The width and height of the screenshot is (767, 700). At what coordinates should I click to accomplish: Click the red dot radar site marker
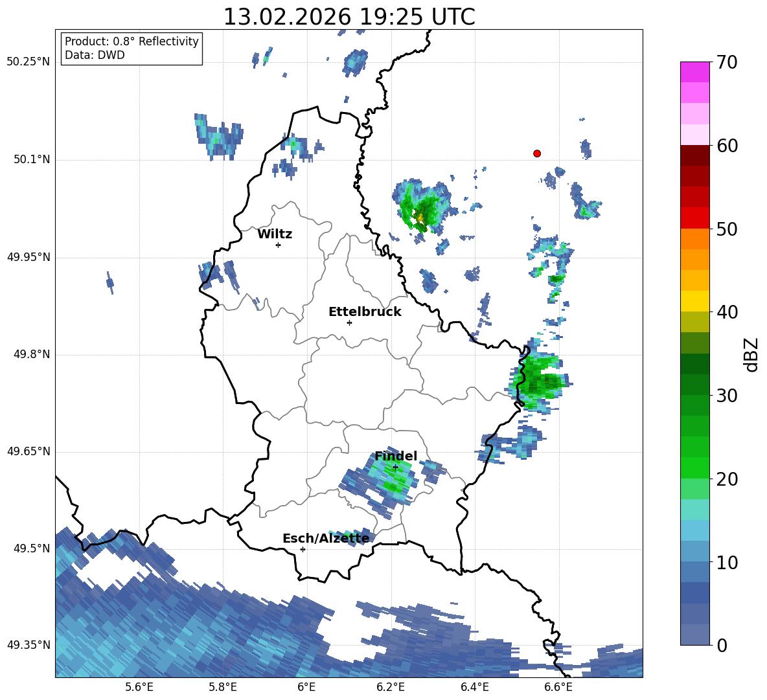[537, 153]
